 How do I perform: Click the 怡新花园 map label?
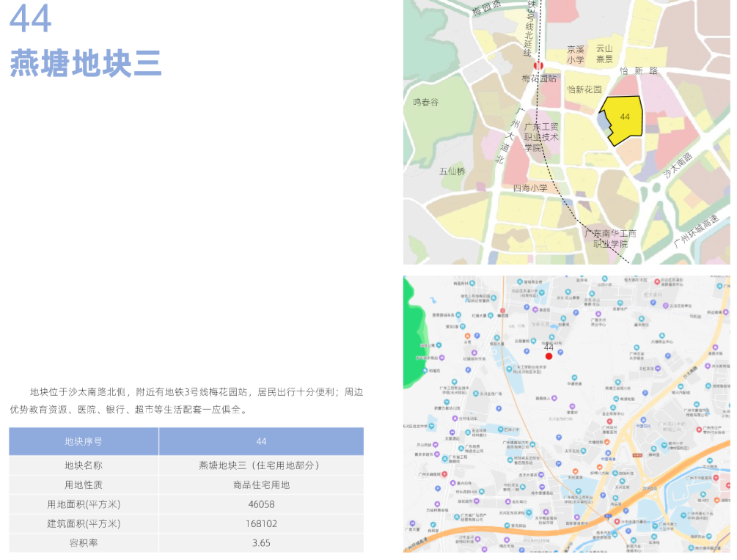(x=584, y=89)
